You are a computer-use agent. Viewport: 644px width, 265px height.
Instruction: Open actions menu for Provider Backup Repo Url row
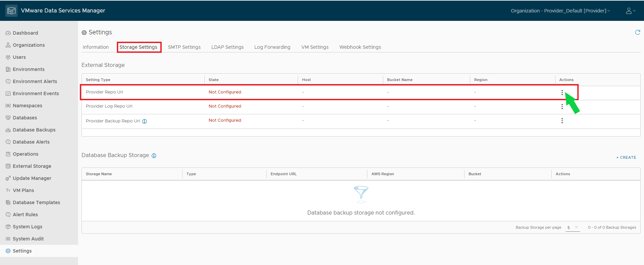[562, 121]
